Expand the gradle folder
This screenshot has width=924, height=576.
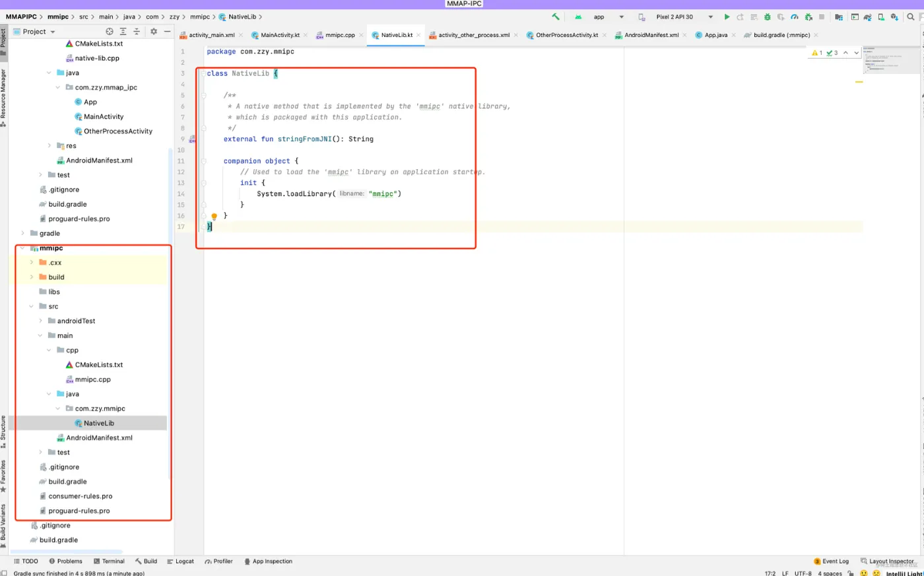tap(22, 233)
